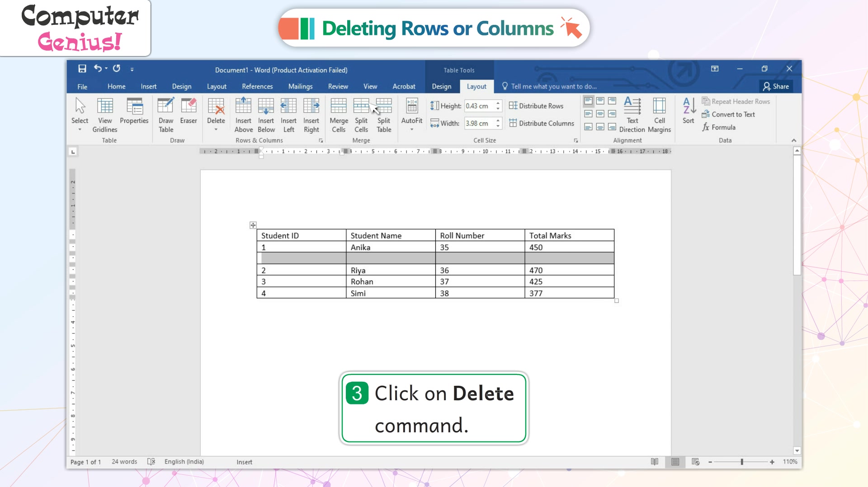Open Table Tools Design tab
The image size is (868, 487).
[x=441, y=86]
